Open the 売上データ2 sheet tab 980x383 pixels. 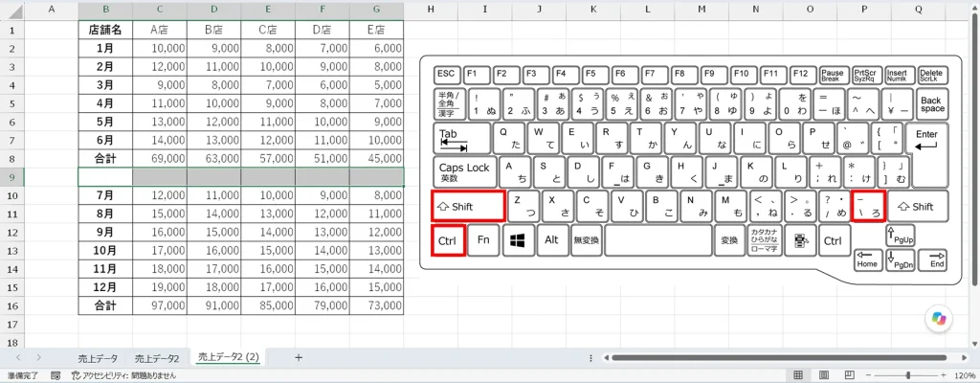tap(158, 358)
